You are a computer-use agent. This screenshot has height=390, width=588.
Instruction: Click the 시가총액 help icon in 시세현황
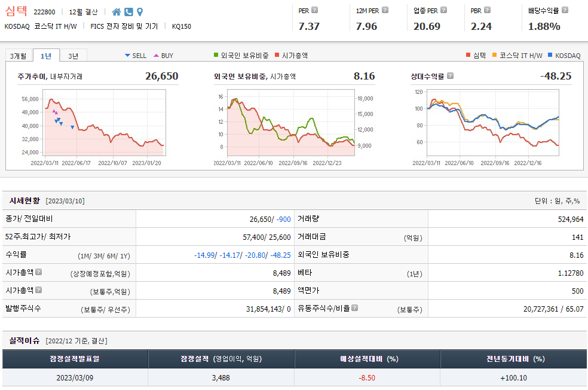38,272
